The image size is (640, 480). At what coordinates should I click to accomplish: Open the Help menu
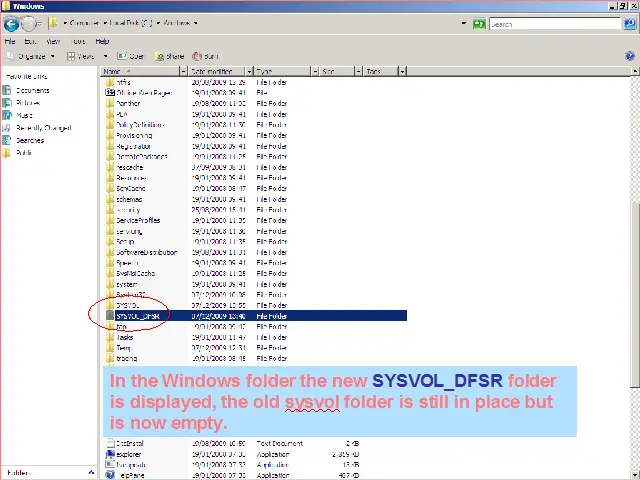pyautogui.click(x=102, y=41)
